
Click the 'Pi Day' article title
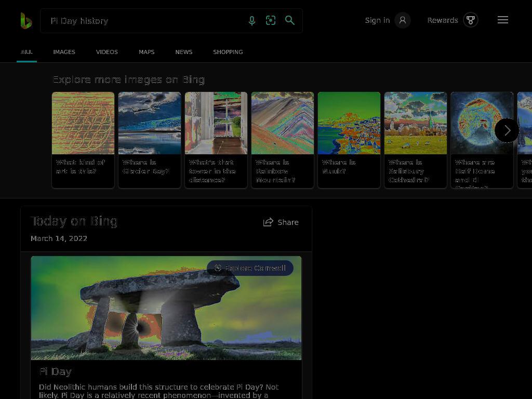[55, 371]
